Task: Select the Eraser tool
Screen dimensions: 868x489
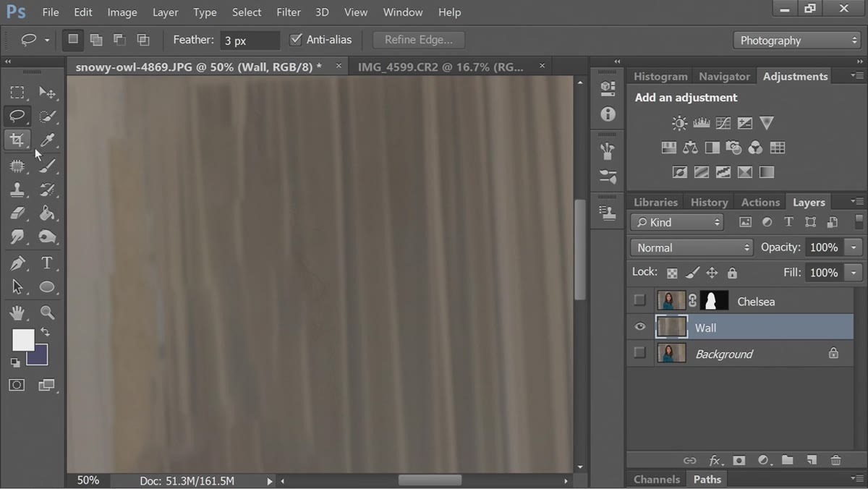Action: coord(17,213)
